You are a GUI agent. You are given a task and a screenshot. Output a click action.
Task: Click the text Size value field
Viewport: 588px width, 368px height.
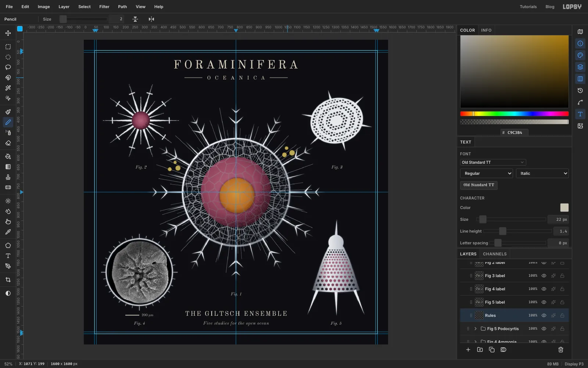pyautogui.click(x=558, y=219)
